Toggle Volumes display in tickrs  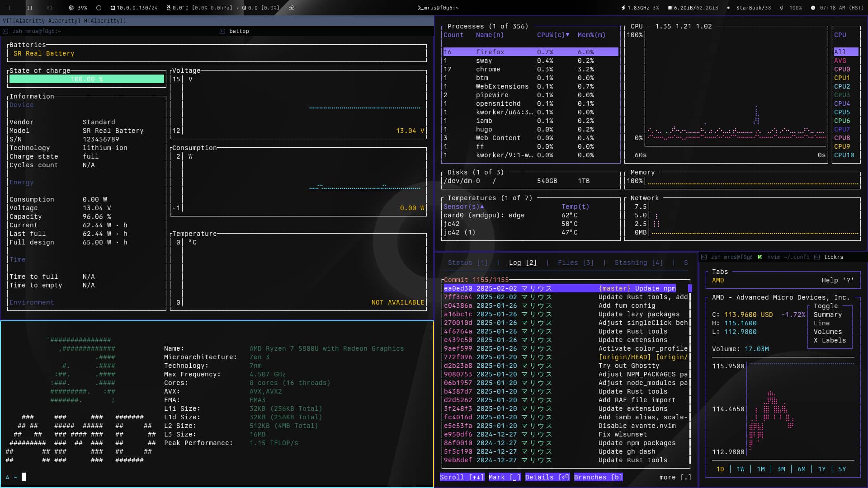coord(828,332)
